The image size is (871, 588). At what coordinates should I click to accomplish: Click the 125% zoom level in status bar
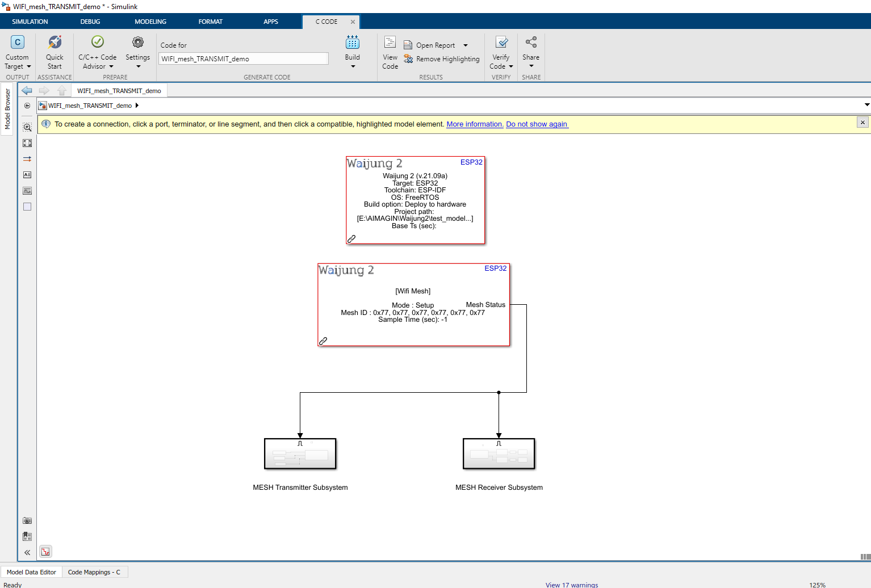(818, 585)
